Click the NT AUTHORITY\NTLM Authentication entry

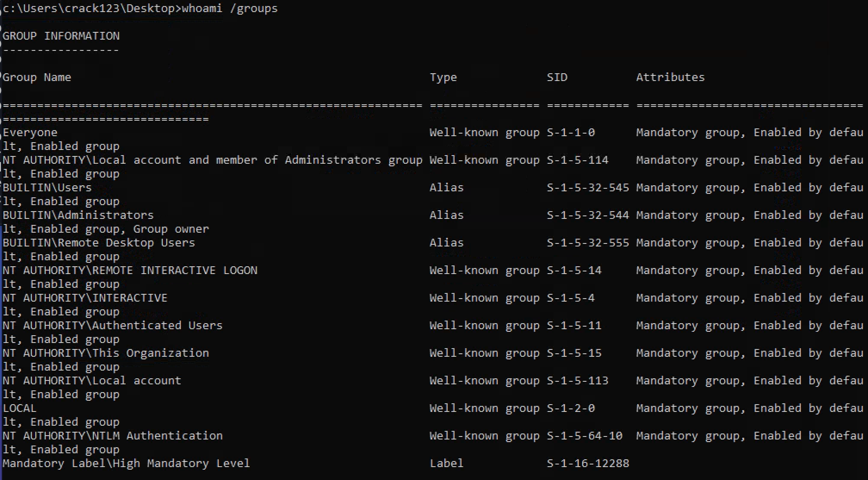[112, 436]
